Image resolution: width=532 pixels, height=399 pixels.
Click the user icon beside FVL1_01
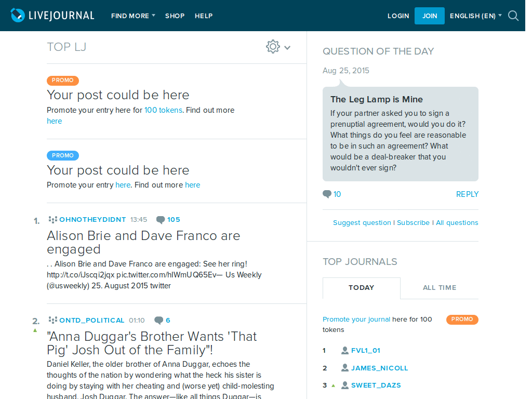tap(344, 350)
